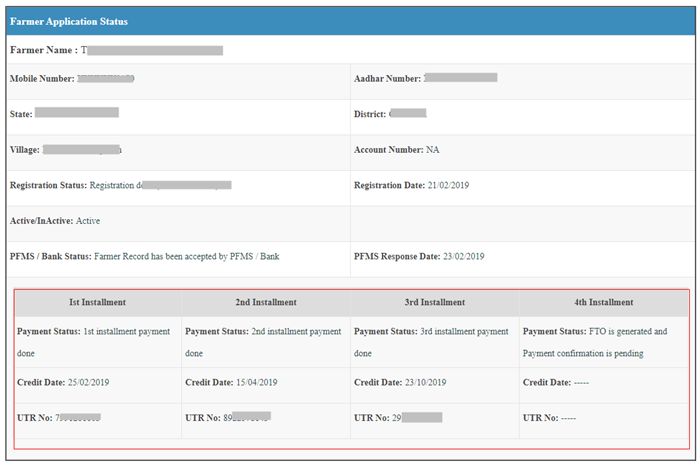Click the Village field
Viewport: 700px width, 466px height.
pos(82,150)
